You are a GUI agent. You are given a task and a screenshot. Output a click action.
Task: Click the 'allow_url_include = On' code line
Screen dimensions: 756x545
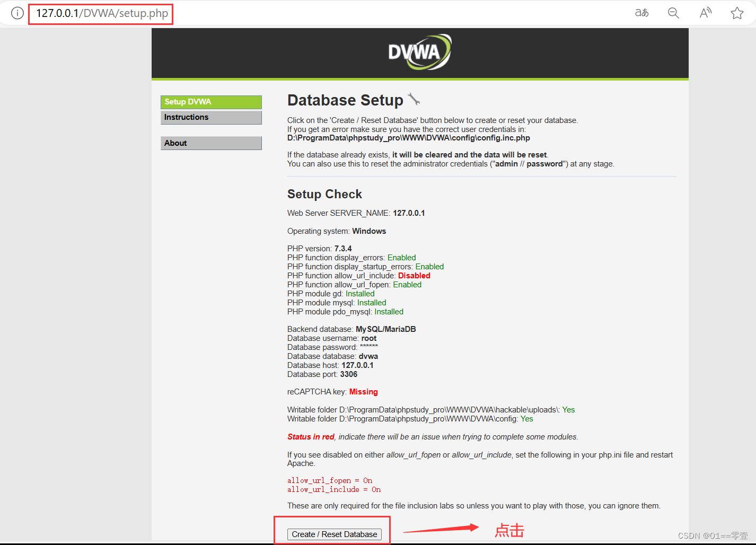334,490
